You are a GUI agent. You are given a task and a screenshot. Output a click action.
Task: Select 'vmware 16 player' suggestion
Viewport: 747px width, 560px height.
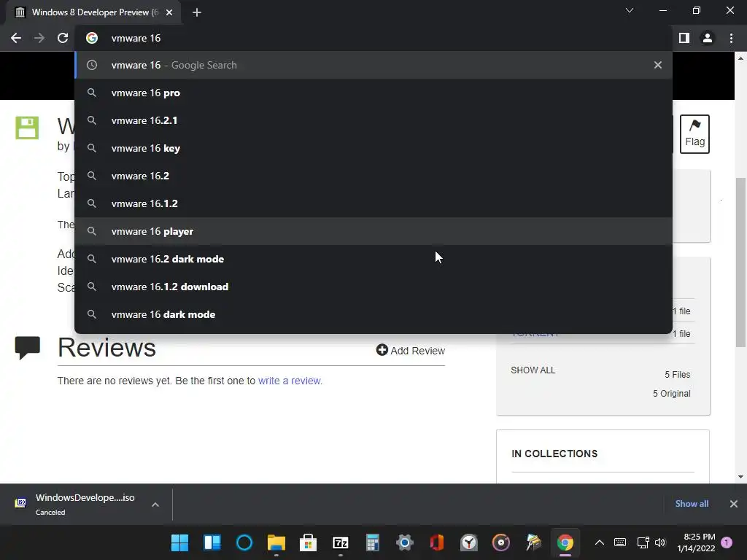coord(373,231)
